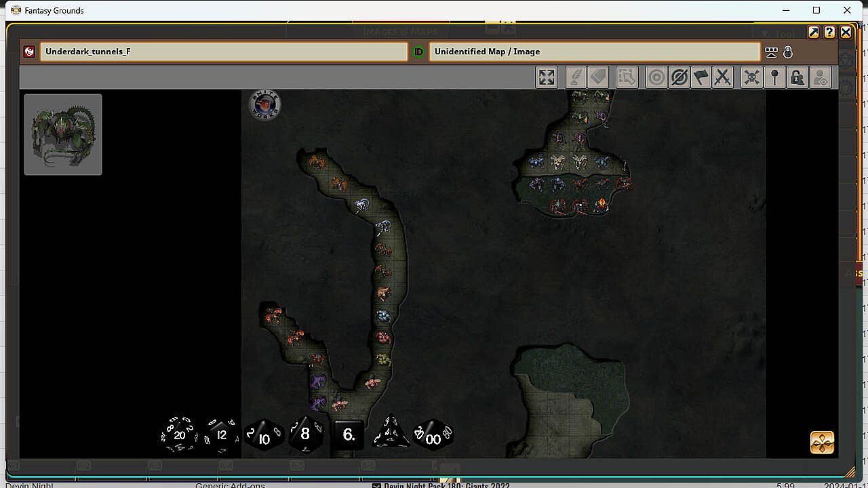Click the Fantasy Grounds title bar icon
Viewport: 868px width, 488px height.
click(x=16, y=10)
